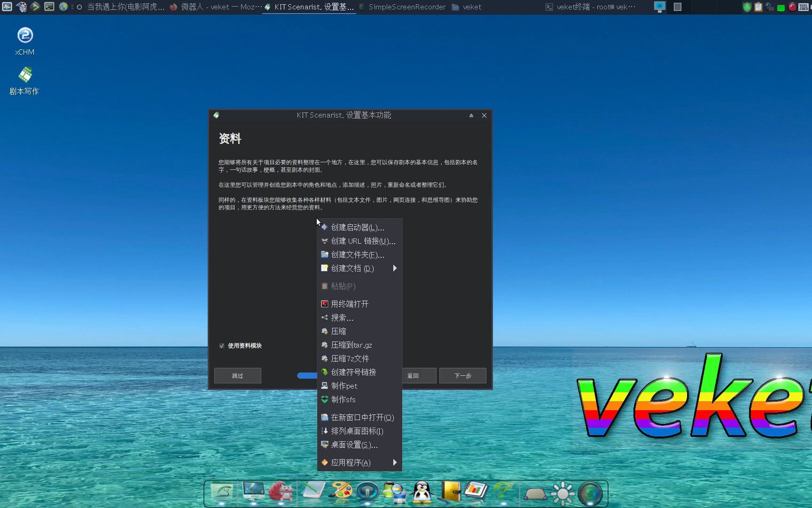
Task: Launch the terminal icon in top panel
Action: [49, 7]
